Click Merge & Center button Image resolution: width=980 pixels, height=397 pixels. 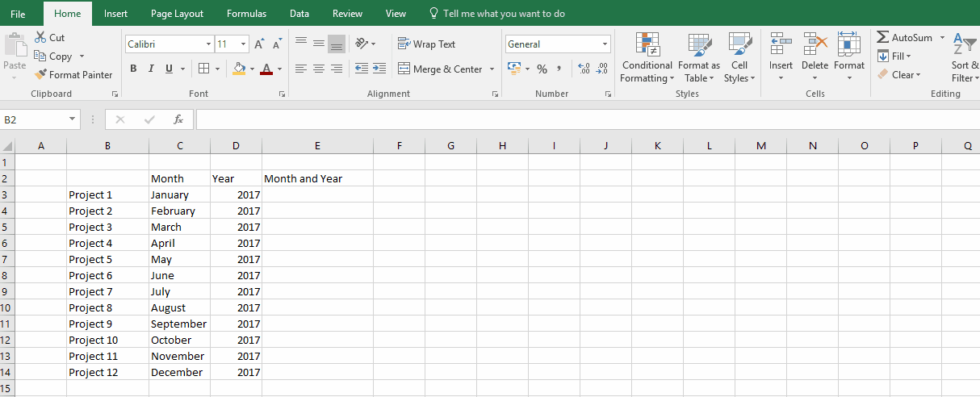[x=440, y=69]
